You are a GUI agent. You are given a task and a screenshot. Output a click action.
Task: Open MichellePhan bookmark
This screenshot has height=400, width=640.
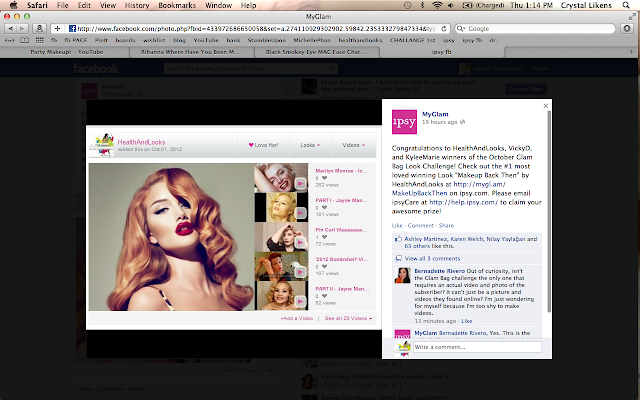(312, 40)
